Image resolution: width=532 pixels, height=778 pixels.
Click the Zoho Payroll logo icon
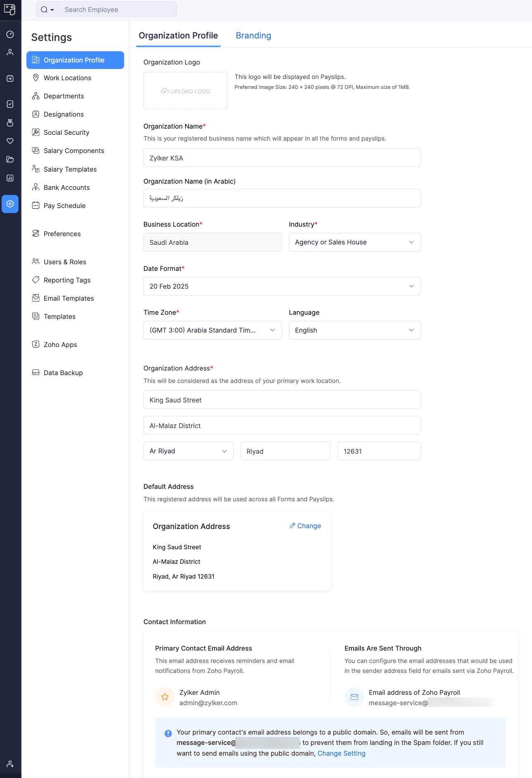coord(10,9)
